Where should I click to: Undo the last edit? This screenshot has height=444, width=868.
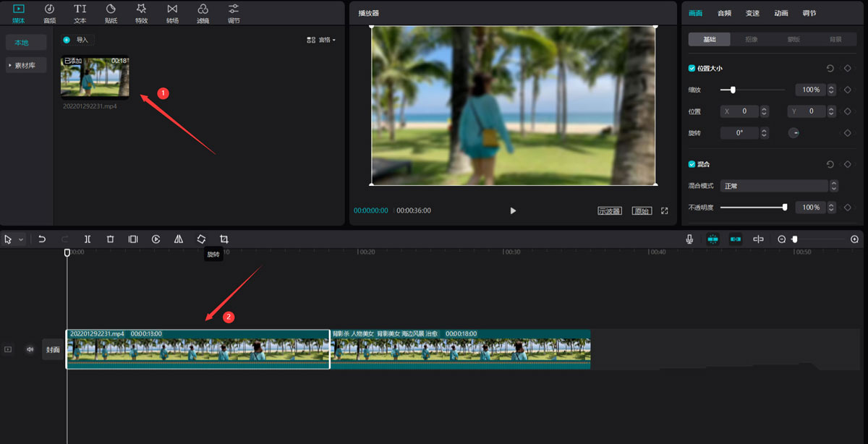pyautogui.click(x=42, y=239)
